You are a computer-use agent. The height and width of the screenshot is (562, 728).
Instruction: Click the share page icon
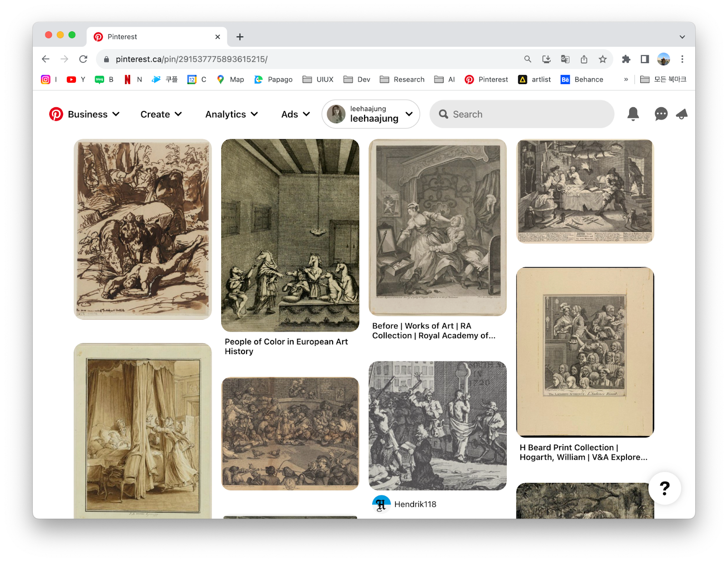[x=584, y=59]
